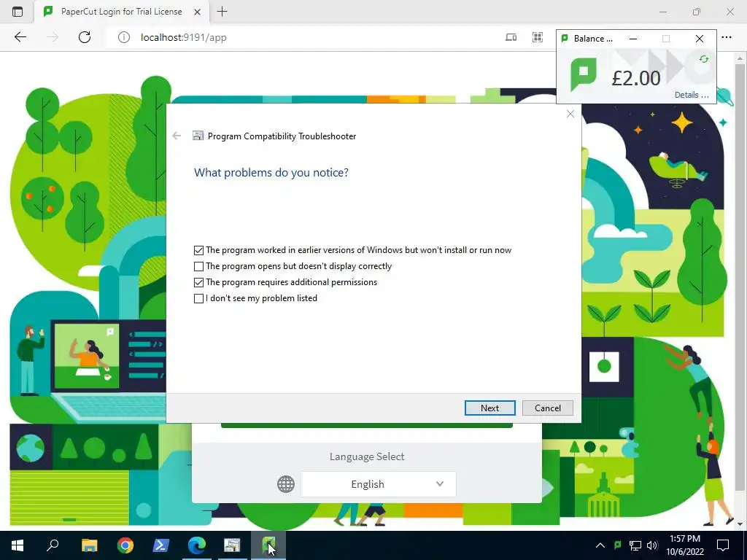This screenshot has height=560, width=747.
Task: Click the globe icon beside Language Select
Action: tap(286, 484)
